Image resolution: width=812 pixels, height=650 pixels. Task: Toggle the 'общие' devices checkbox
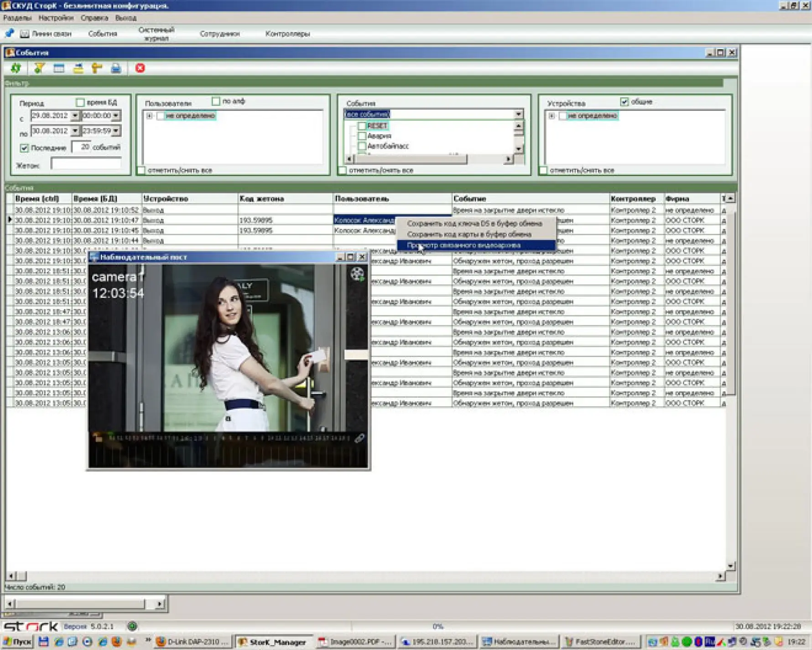point(624,102)
